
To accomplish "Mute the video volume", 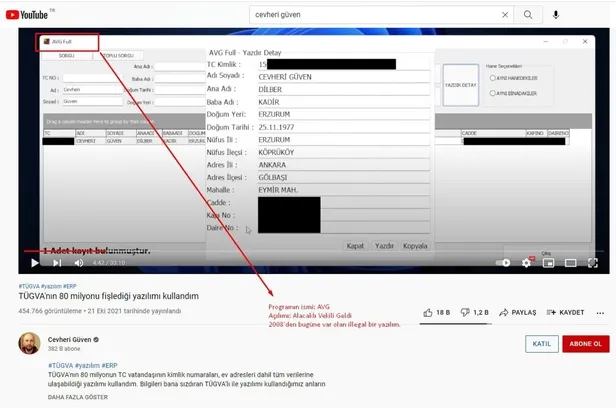I will pos(78,263).
